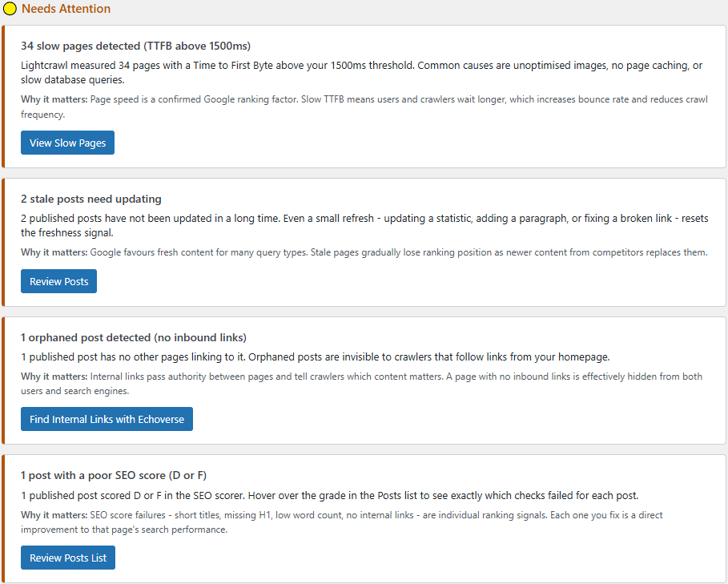
Task: Click the yellow Needs Attention status circle
Action: [x=10, y=10]
